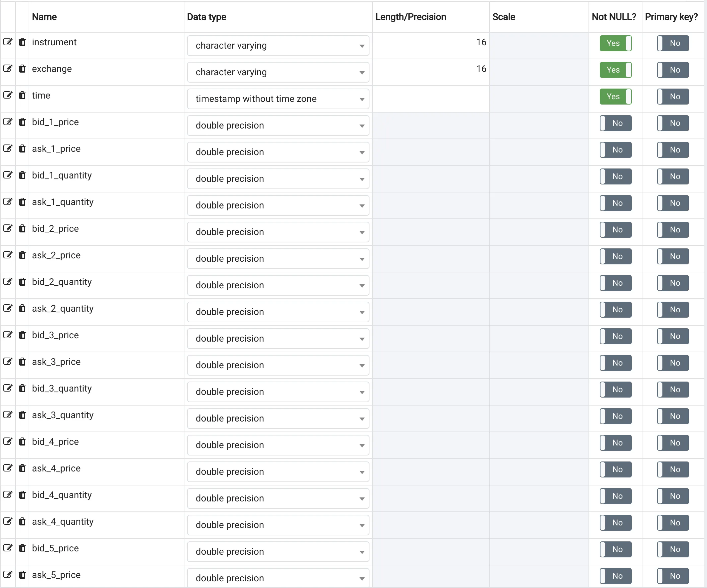Viewport: 707px width, 588px height.
Task: Turn on Not NULL for bid_2_price
Action: [x=615, y=230]
